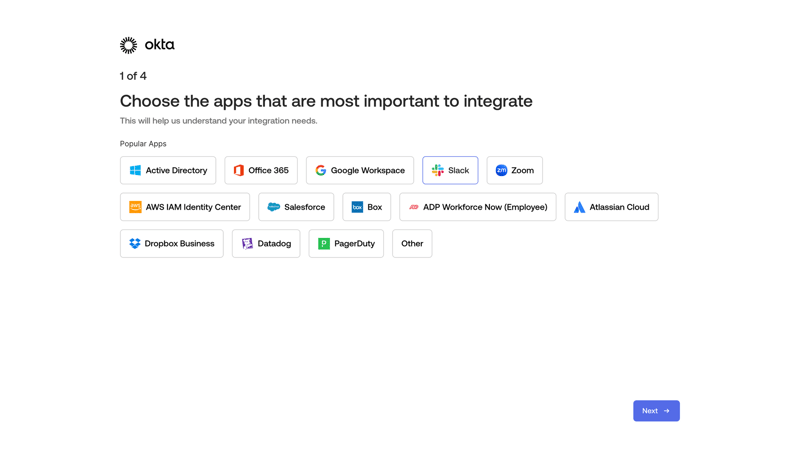Click the purple Datadog dog icon
Viewport: 800px width, 470px height.
click(x=247, y=243)
